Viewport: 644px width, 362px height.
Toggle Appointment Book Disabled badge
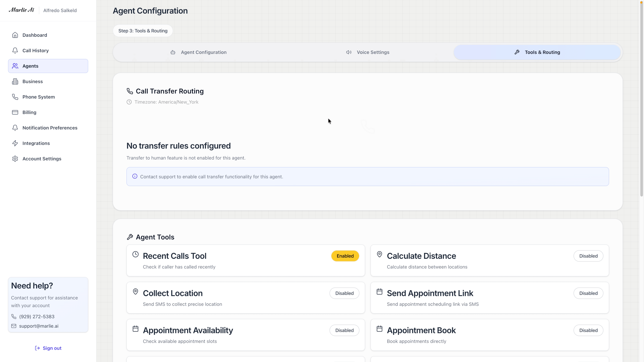pos(588,330)
